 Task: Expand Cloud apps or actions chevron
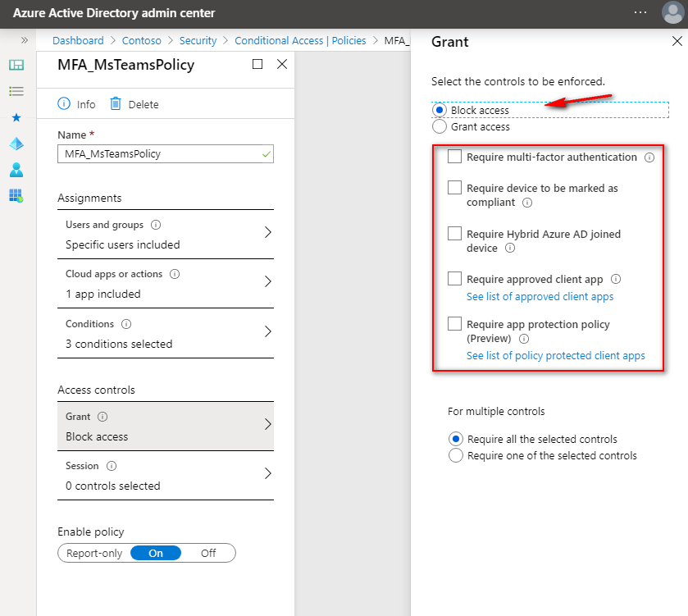267,281
